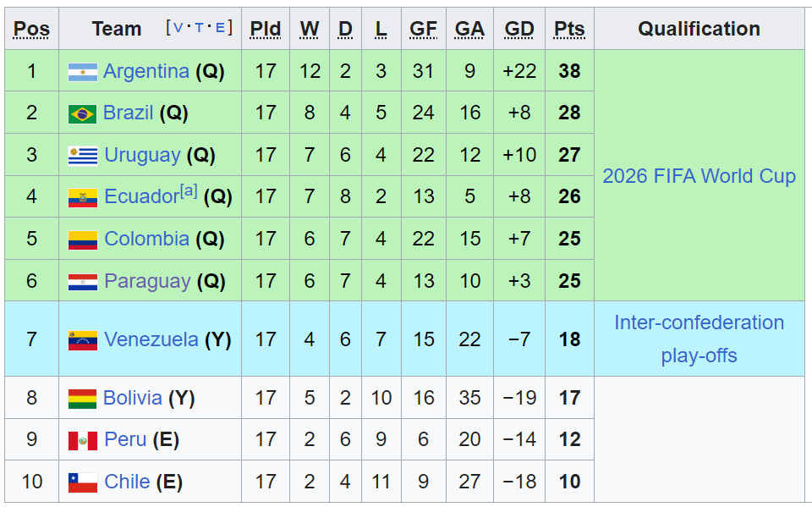The width and height of the screenshot is (812, 507).
Task: Open the Inter-confederation play-offs link
Action: pyautogui.click(x=699, y=339)
